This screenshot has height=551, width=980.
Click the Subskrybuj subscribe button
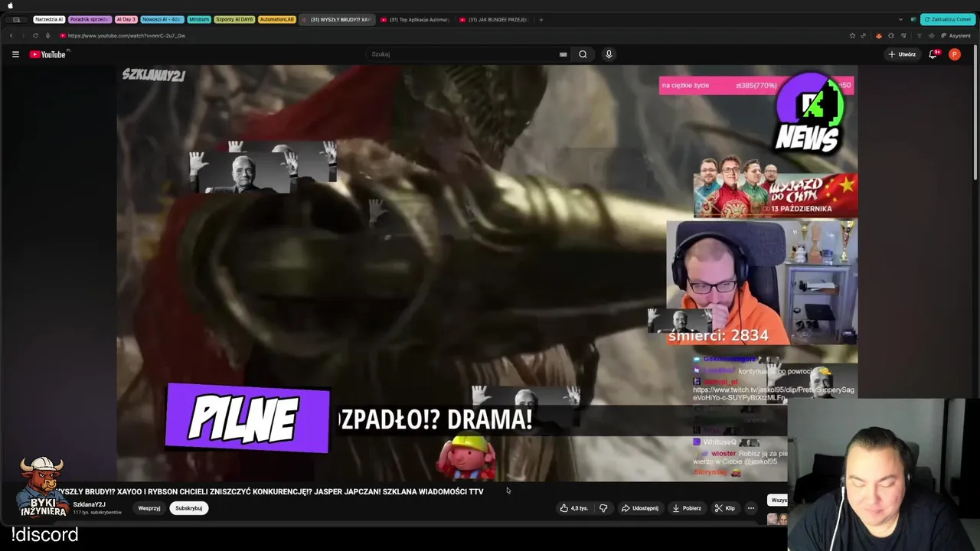188,508
